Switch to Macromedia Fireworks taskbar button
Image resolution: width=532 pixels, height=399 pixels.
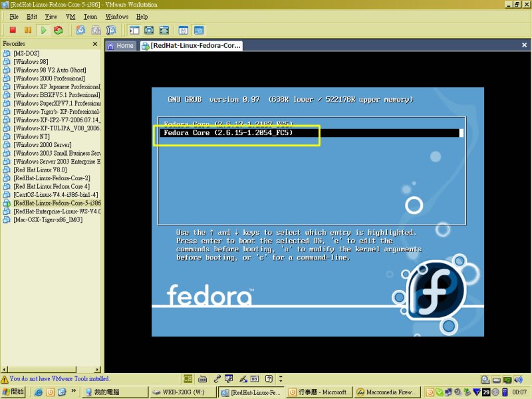coord(388,392)
